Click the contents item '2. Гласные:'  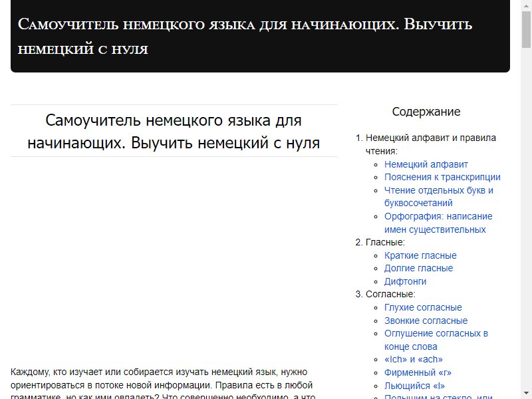click(x=380, y=242)
